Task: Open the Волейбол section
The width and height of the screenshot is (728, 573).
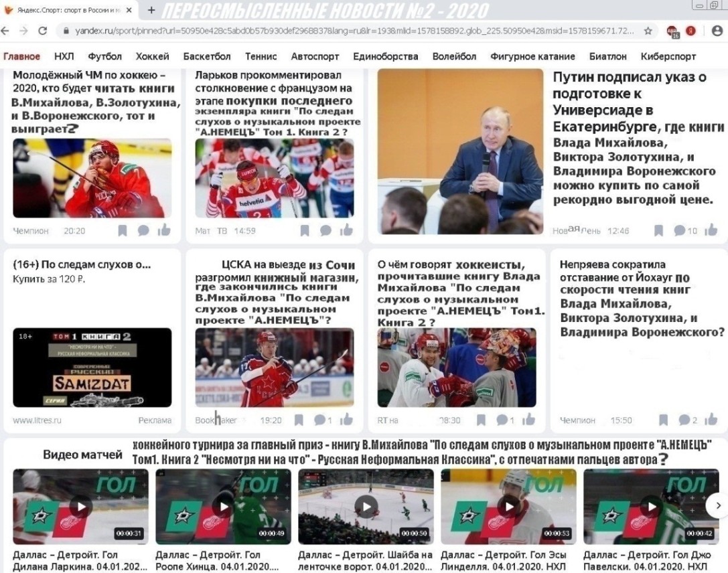Action: 455,57
